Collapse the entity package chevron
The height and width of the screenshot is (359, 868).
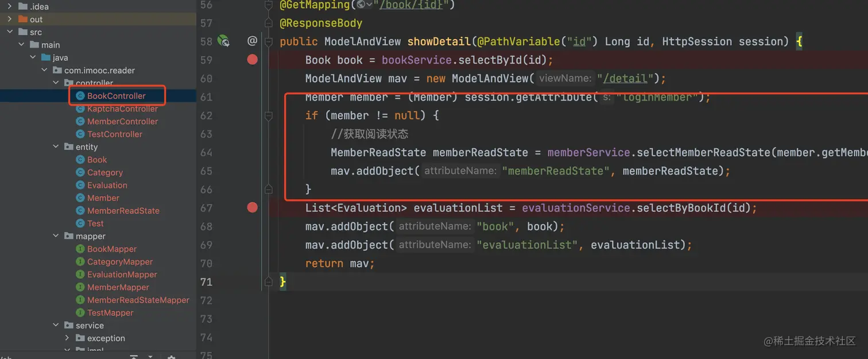coord(56,146)
